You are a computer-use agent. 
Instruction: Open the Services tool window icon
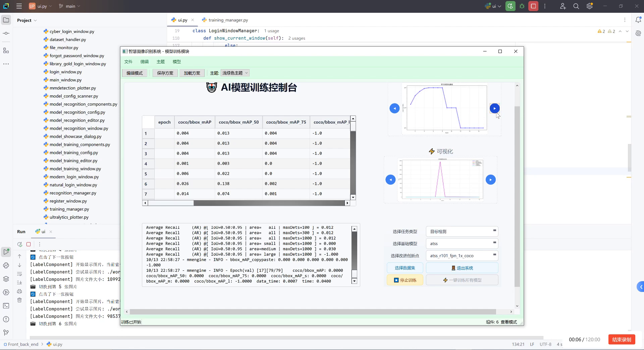click(6, 292)
